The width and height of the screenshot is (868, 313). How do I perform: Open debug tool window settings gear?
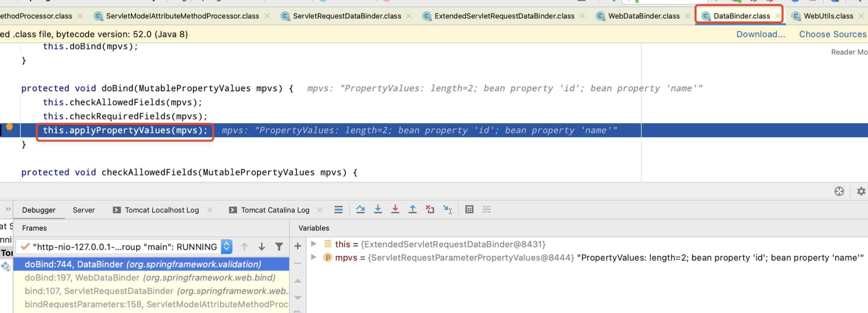[861, 192]
